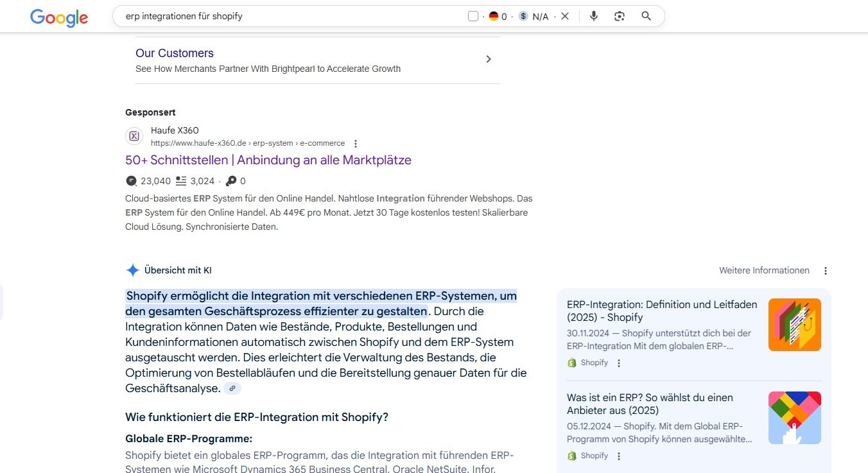
Task: Open the Our Customers sitelink
Action: (175, 53)
